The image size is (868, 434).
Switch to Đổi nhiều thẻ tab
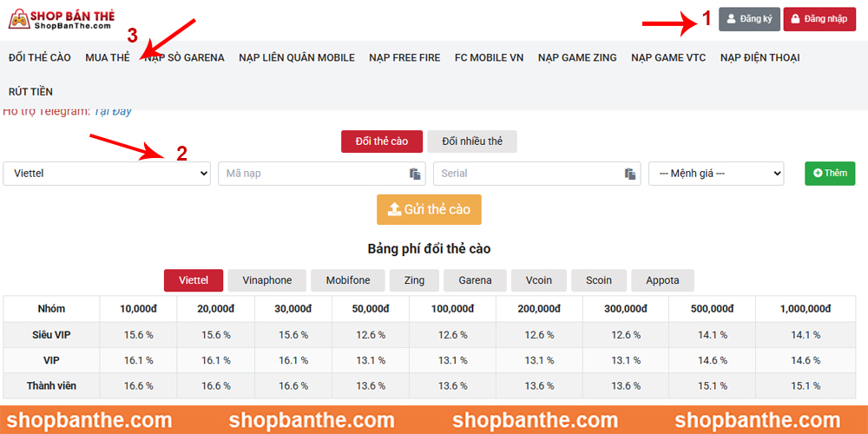coord(472,141)
